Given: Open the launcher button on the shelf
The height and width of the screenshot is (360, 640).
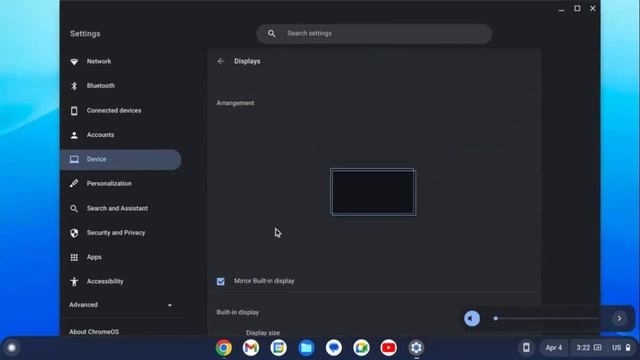Looking at the screenshot, I should (11, 348).
